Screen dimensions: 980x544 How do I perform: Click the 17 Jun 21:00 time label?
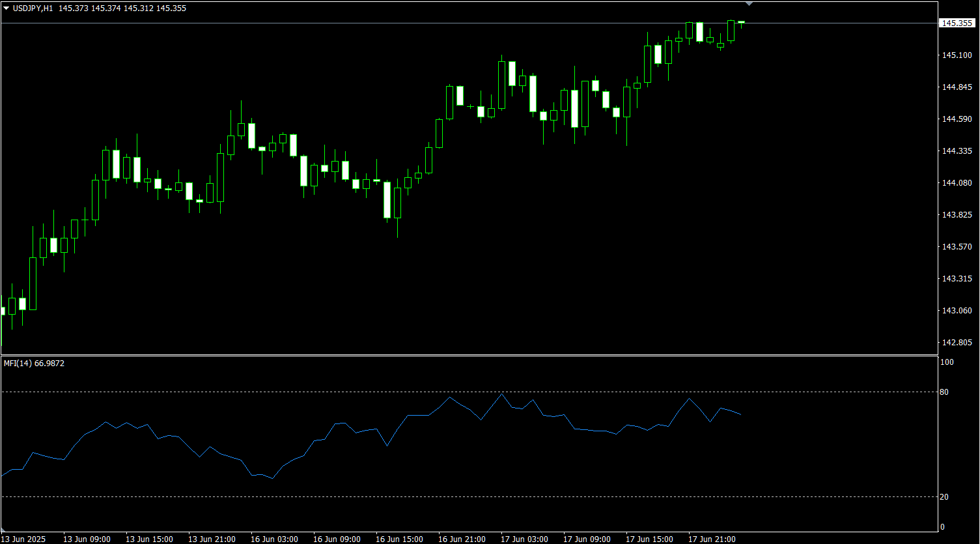(x=712, y=539)
